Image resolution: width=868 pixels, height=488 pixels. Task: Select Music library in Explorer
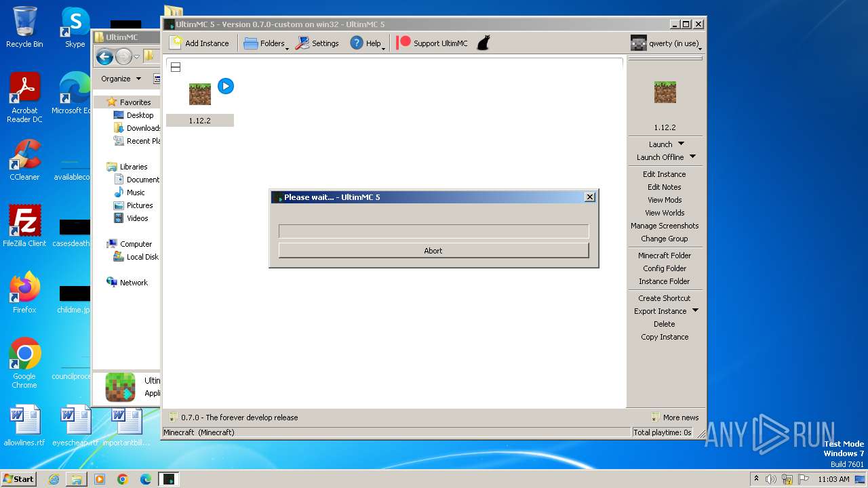click(x=129, y=192)
